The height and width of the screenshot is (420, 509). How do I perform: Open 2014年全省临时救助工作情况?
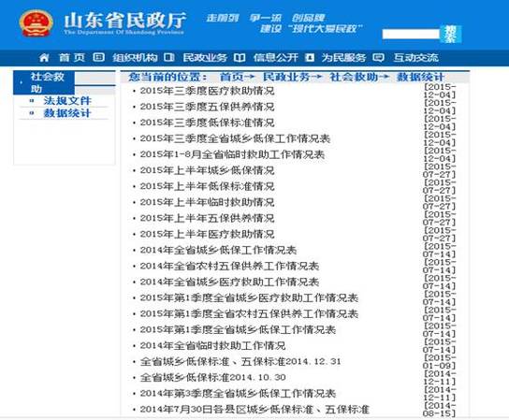click(213, 345)
